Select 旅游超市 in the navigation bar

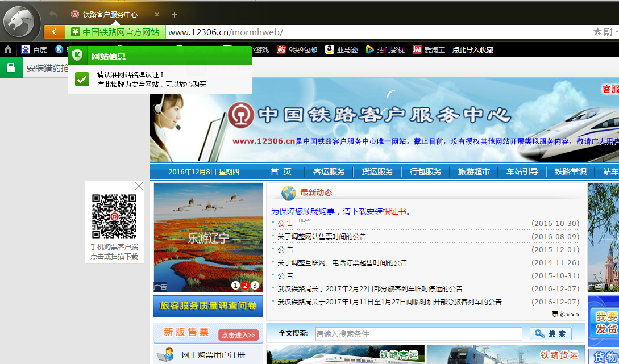point(473,171)
